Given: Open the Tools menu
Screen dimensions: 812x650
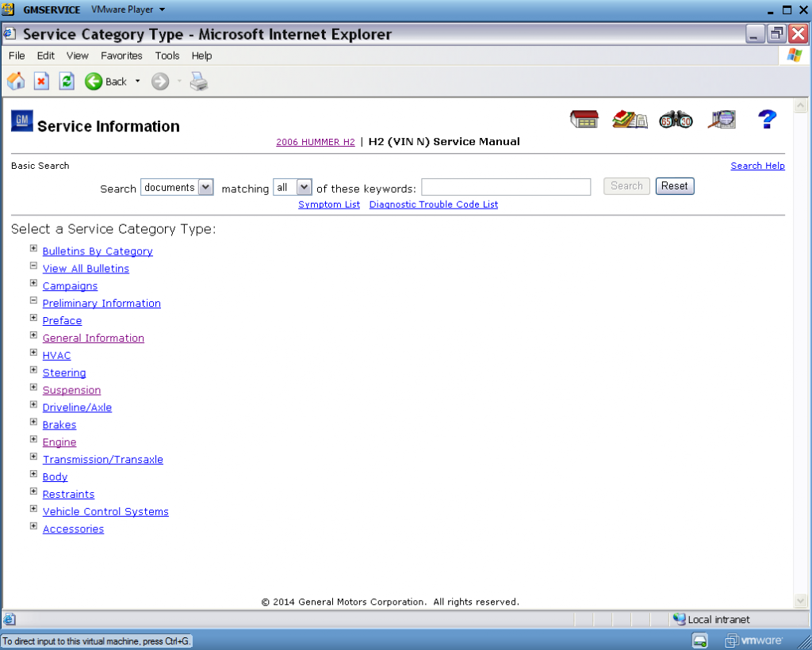Looking at the screenshot, I should [x=167, y=55].
